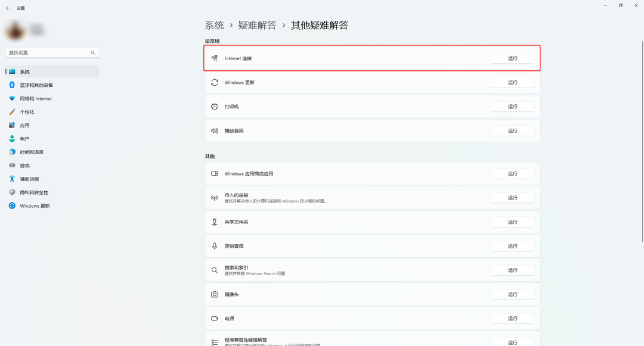Select 辅助功能 in sidebar

point(52,179)
